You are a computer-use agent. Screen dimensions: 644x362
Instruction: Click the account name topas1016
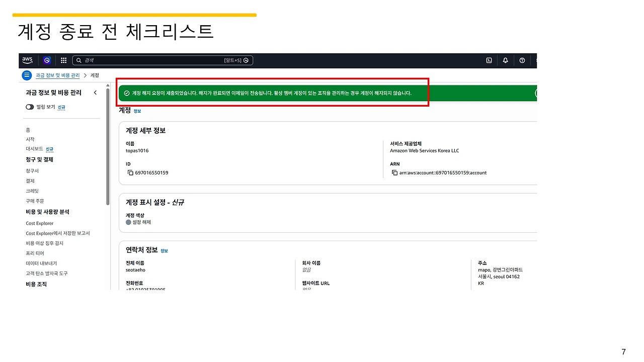coord(137,150)
